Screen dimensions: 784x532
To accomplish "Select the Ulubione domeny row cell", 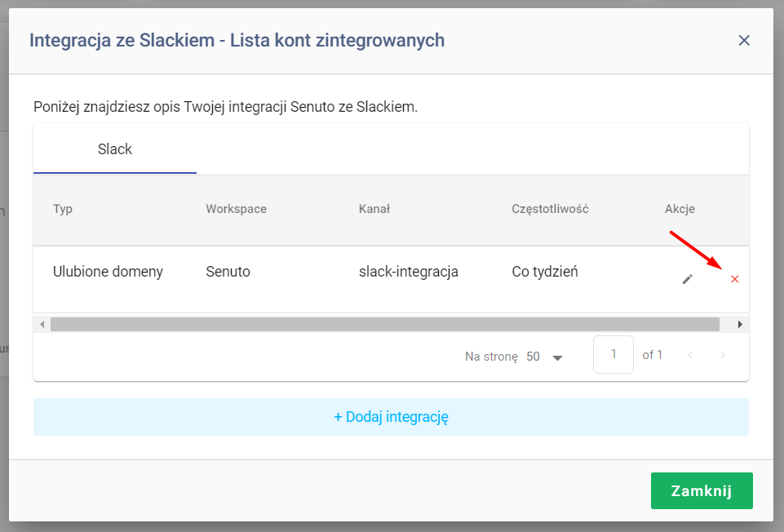I will pyautogui.click(x=108, y=272).
